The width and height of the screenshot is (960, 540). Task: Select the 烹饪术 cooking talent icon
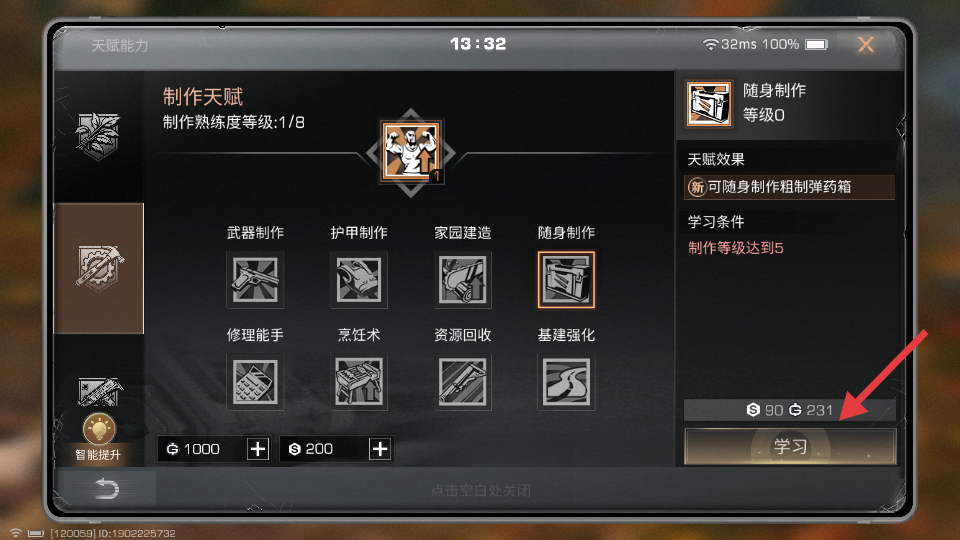coord(359,382)
